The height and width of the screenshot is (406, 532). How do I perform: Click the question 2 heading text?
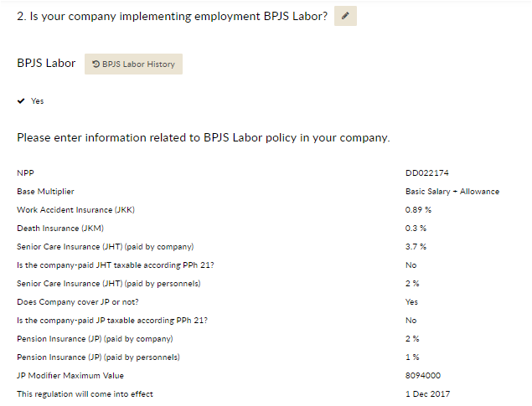tap(172, 16)
